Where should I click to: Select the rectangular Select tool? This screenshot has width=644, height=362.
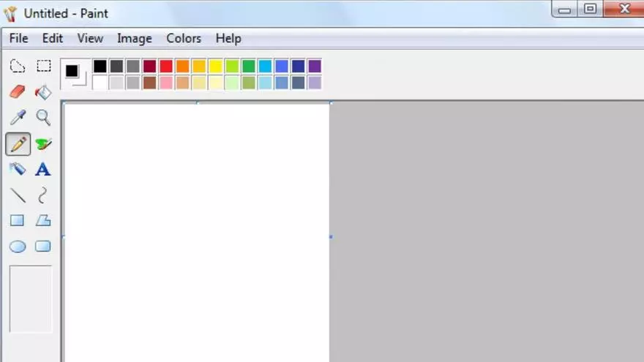point(44,67)
